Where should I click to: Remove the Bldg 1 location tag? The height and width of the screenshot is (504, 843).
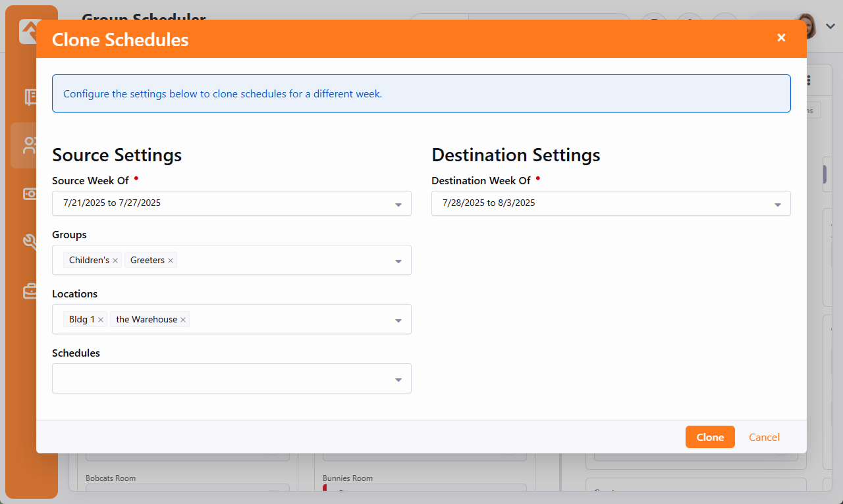tap(101, 320)
